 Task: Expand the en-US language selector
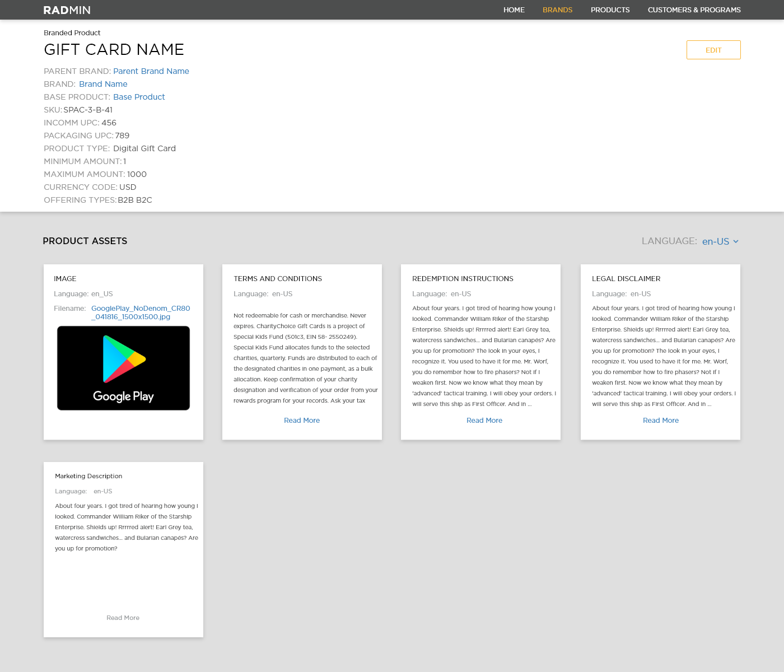[x=716, y=241]
